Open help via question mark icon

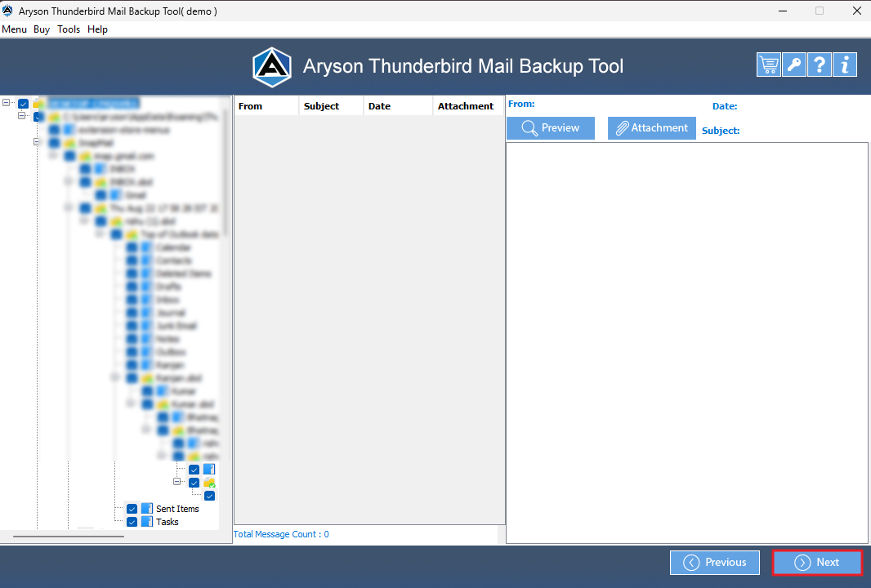point(820,65)
